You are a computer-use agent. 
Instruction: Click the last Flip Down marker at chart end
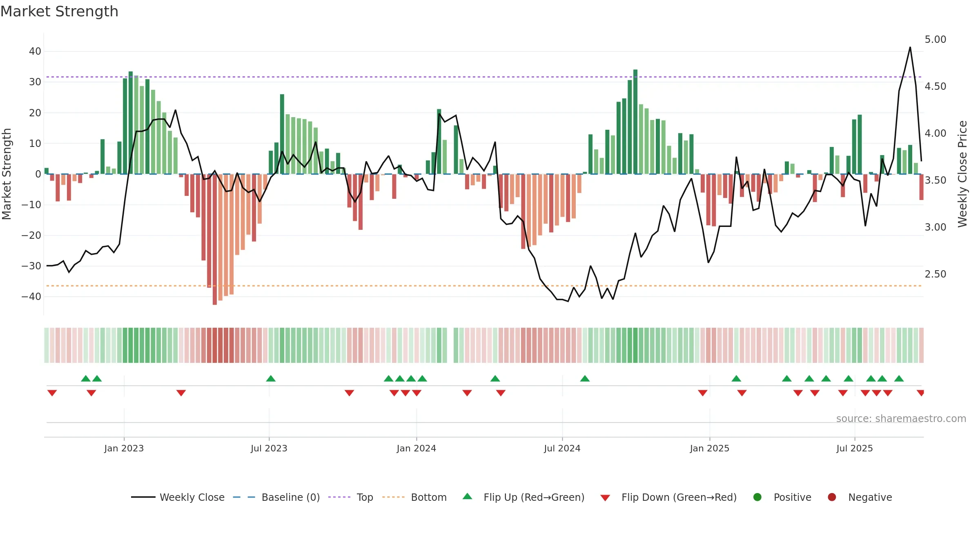pos(920,393)
